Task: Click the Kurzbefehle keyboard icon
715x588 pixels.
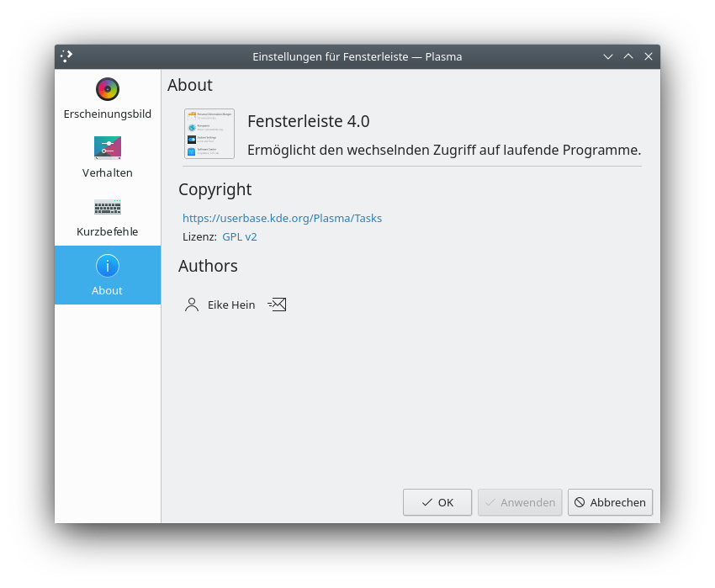Action: coord(108,207)
